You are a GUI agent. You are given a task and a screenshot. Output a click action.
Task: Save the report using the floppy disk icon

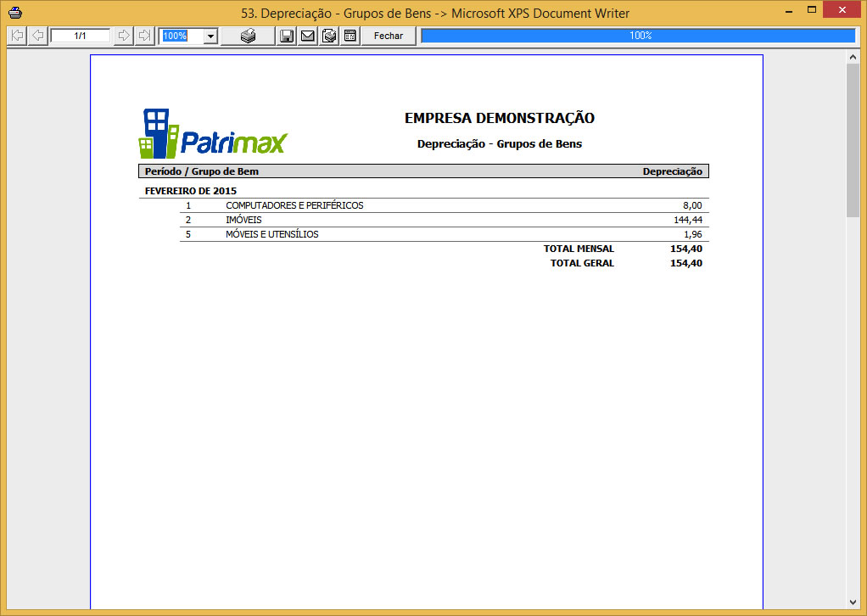point(287,36)
